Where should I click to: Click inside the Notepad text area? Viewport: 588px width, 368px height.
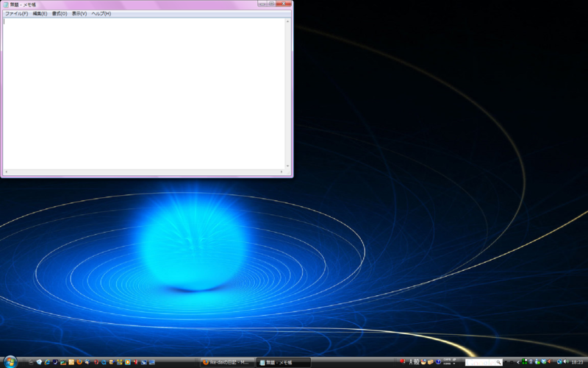point(144,94)
